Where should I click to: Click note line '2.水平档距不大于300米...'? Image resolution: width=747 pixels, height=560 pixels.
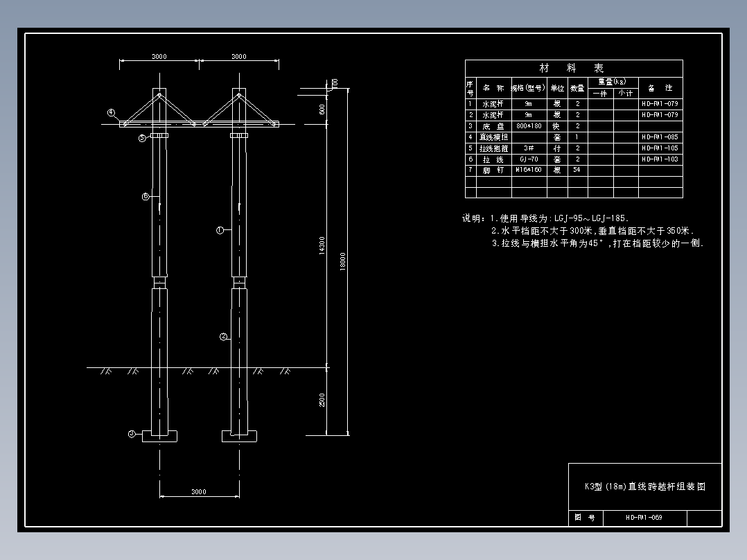pyautogui.click(x=592, y=231)
